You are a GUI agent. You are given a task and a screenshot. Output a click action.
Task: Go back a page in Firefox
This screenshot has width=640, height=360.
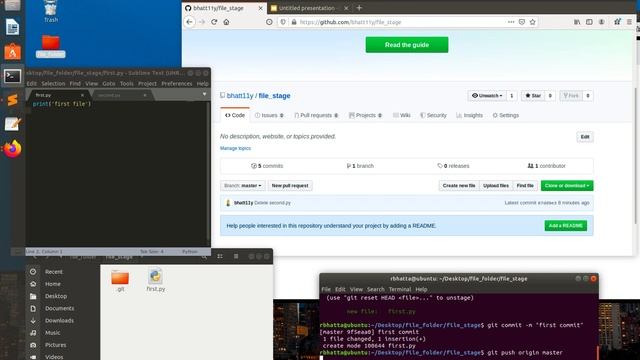189,22
